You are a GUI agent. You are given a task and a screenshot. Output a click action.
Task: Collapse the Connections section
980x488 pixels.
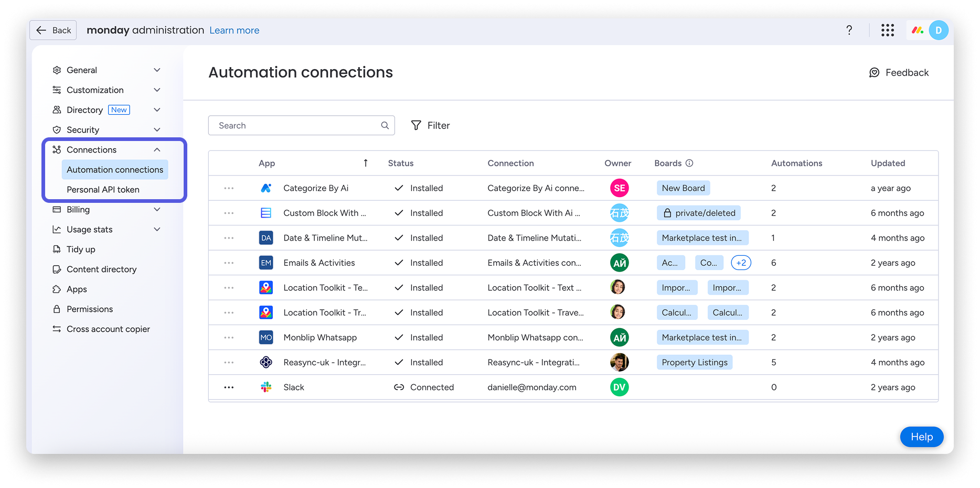coord(157,150)
